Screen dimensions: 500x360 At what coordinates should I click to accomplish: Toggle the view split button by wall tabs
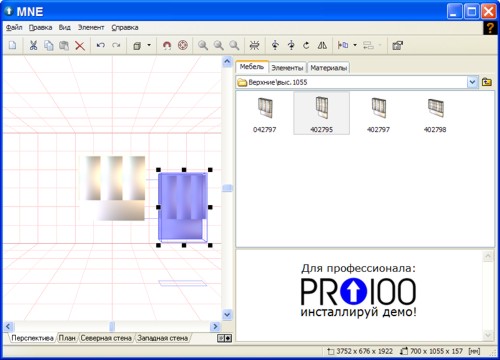coord(224,338)
